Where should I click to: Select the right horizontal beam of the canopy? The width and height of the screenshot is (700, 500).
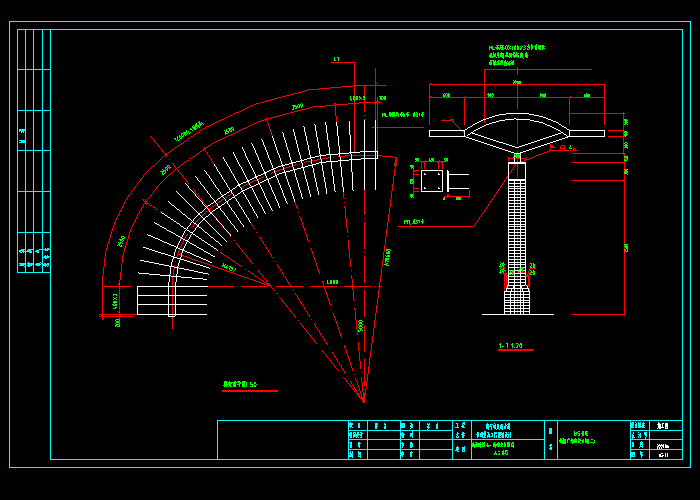(x=586, y=132)
